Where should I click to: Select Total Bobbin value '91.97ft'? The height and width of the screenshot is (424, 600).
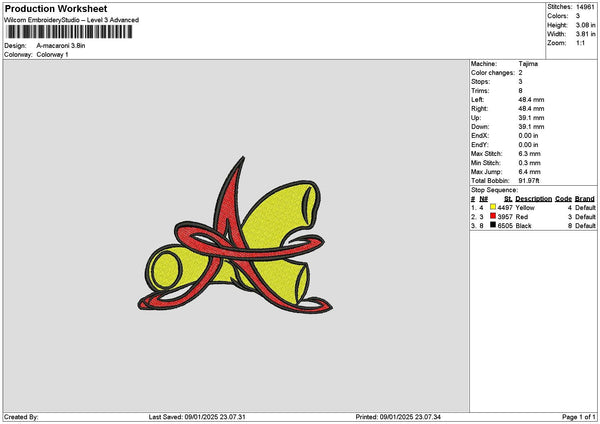529,181
